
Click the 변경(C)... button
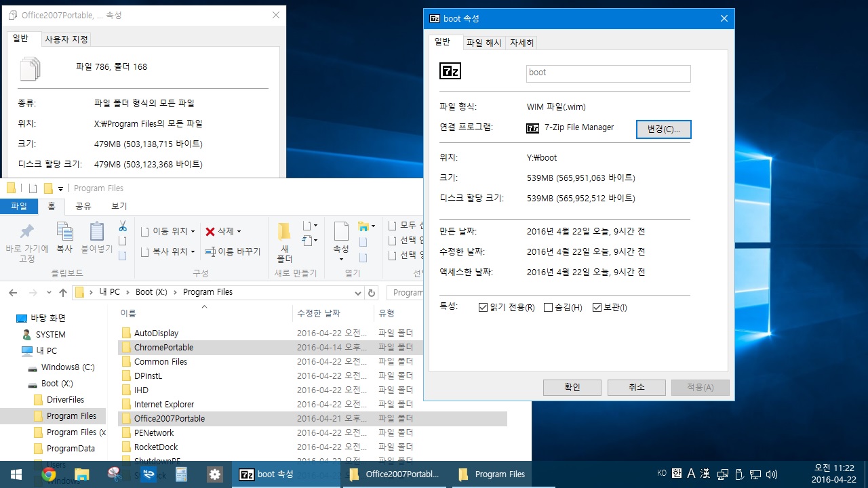click(664, 129)
